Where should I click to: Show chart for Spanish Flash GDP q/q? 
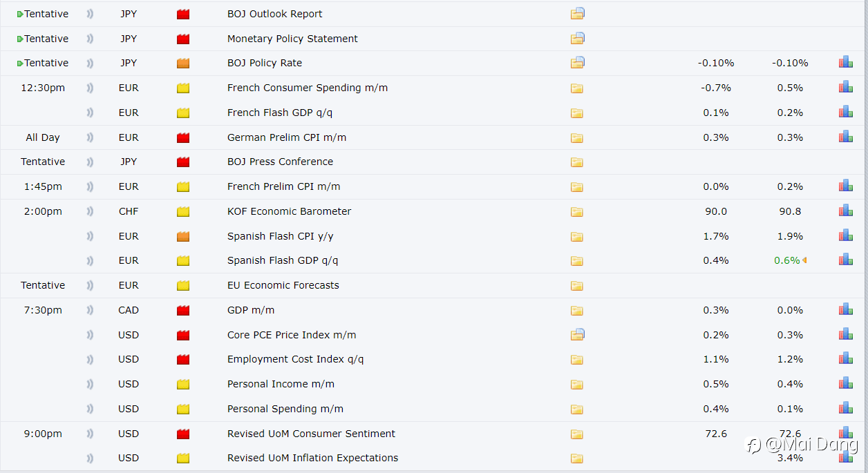pyautogui.click(x=845, y=260)
